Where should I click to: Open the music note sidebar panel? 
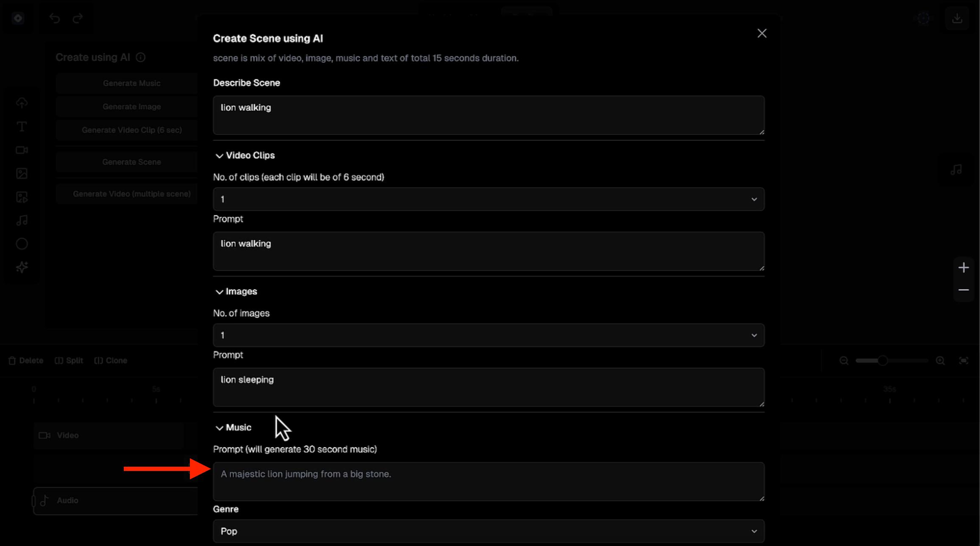[x=22, y=220]
